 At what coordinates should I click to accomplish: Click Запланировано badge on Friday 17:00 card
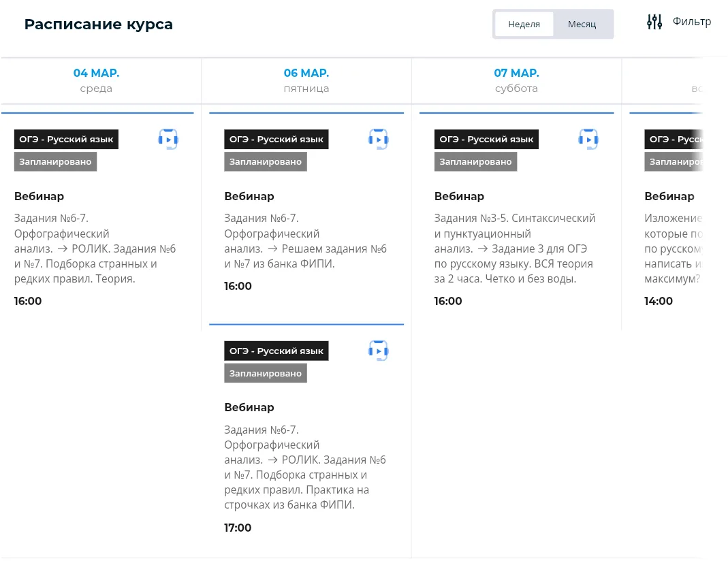[x=265, y=373]
